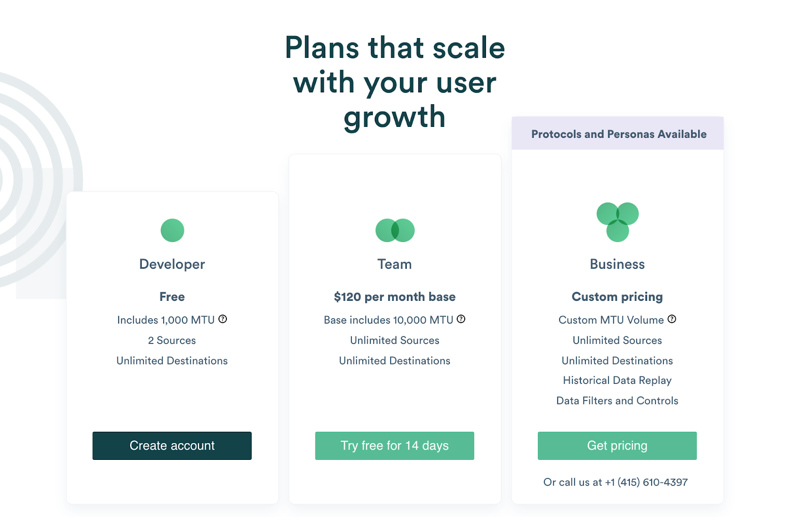The height and width of the screenshot is (532, 791).
Task: Click the Get pricing button
Action: click(617, 446)
